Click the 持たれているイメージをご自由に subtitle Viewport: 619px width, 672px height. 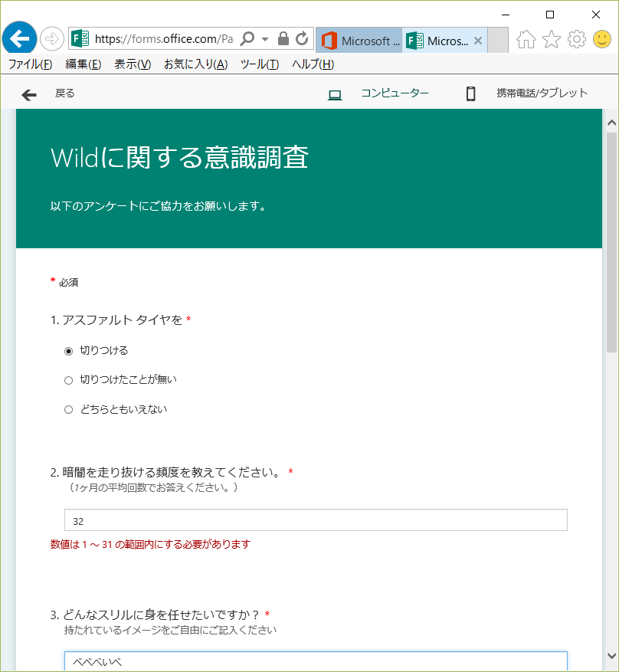point(171,630)
